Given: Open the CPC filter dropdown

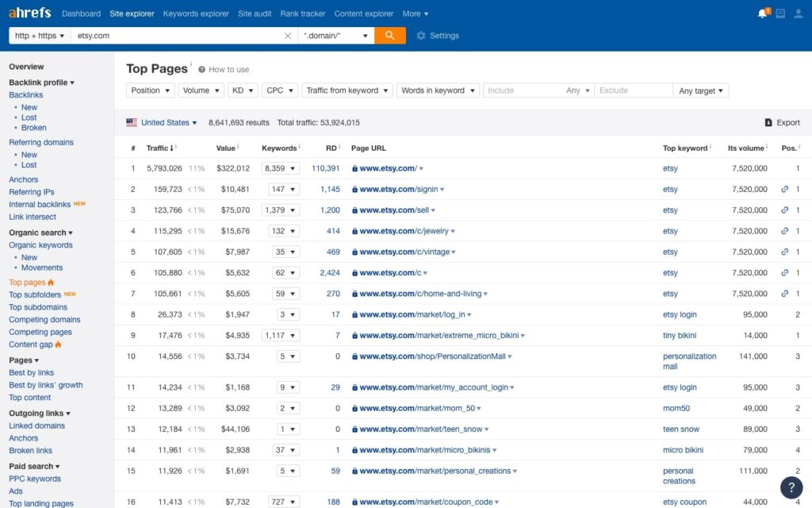Looking at the screenshot, I should (280, 90).
